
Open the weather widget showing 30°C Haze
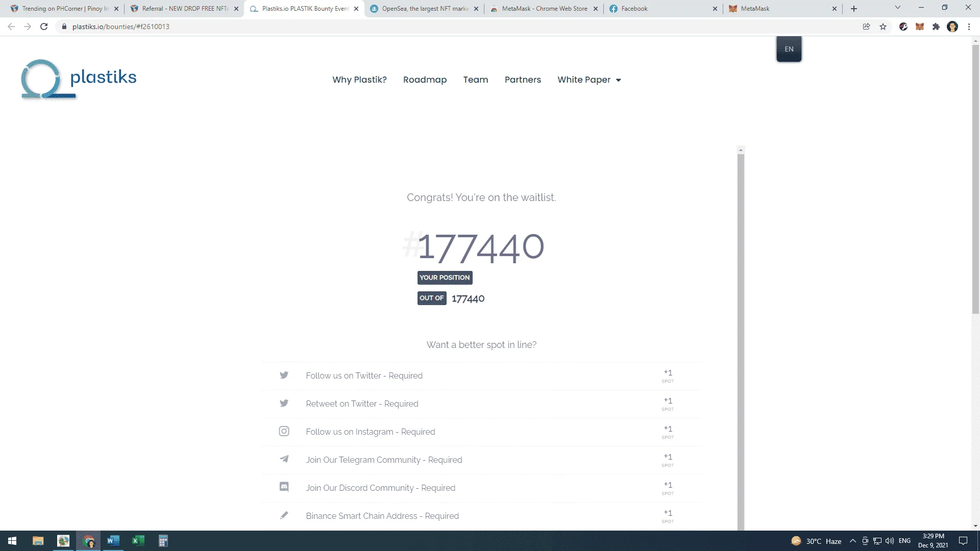coord(816,541)
